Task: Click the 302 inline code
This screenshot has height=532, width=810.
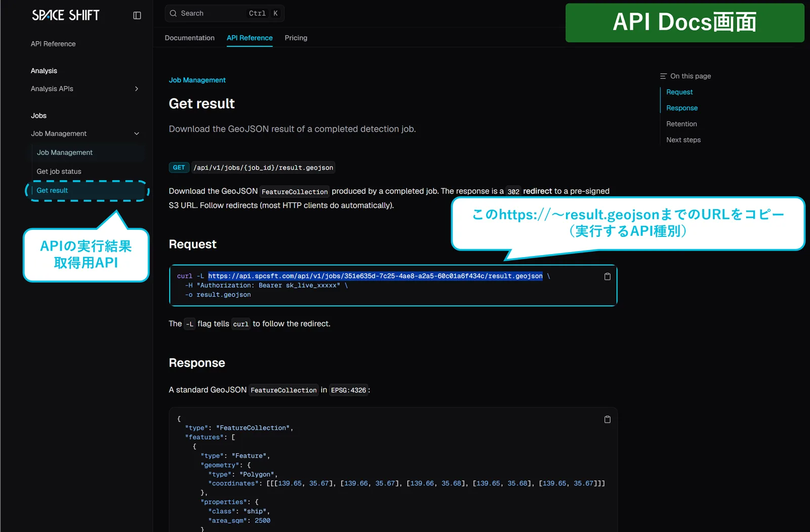Action: pos(513,191)
